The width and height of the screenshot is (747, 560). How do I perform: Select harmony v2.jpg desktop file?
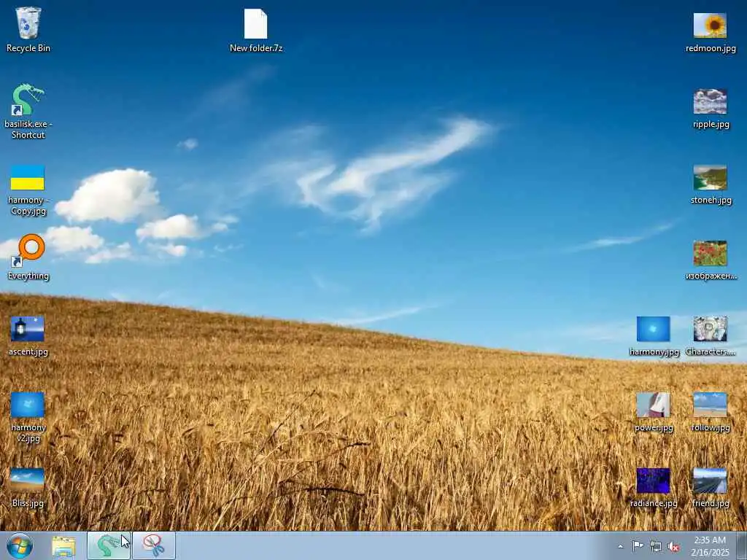(28, 417)
